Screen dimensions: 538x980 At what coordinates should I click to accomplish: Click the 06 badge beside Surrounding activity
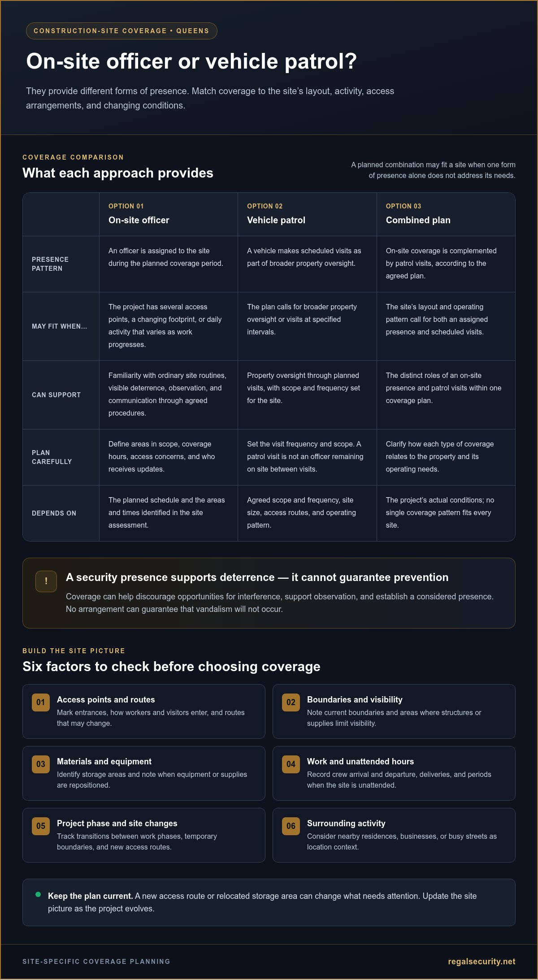[x=291, y=826]
